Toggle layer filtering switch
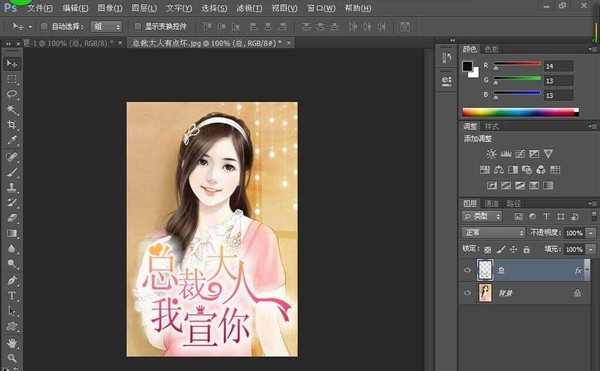Viewport: 600px width, 371px height. (594, 216)
